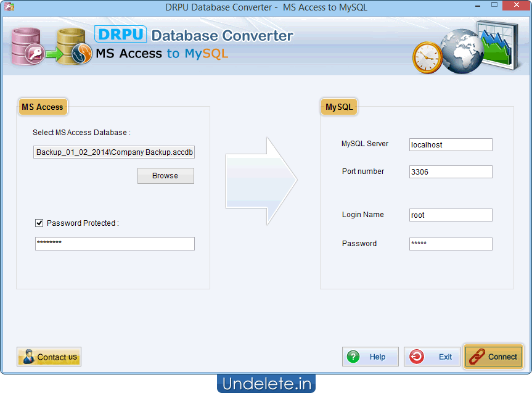
Task: Click the gold MySQL database icon
Action: (x=74, y=47)
